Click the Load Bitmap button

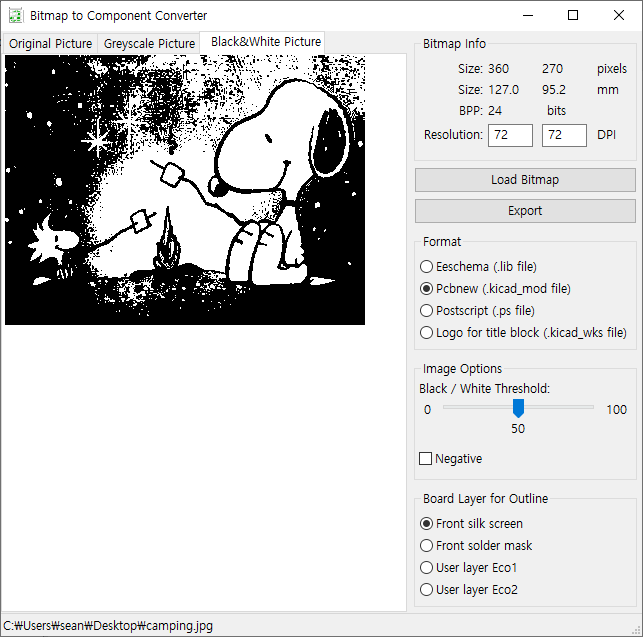tap(525, 180)
